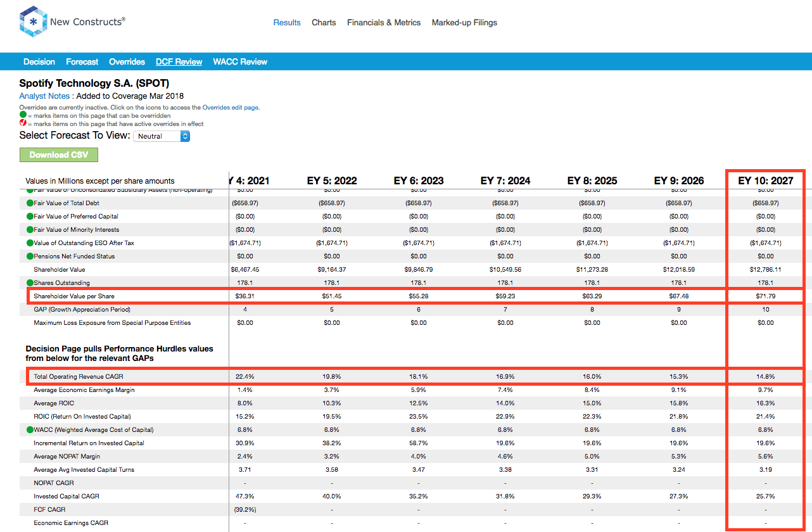The width and height of the screenshot is (812, 532).
Task: Click the 3.19 Invested Capital Turns cell
Action: (x=766, y=470)
